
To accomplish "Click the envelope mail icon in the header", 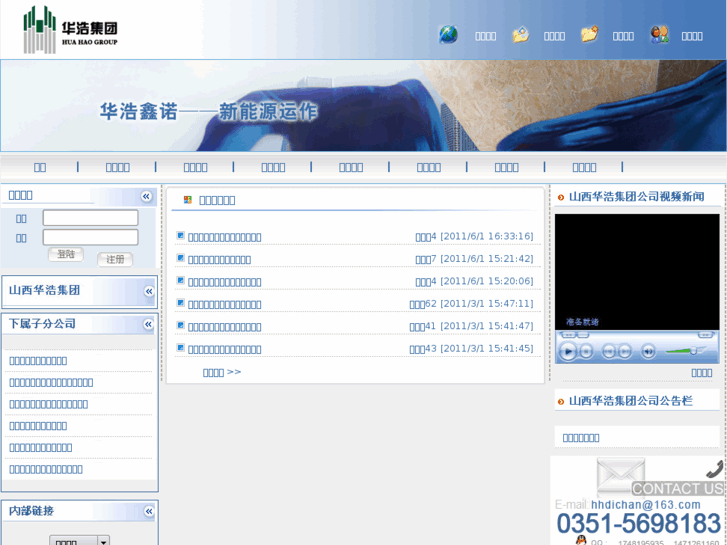I will click(x=520, y=35).
